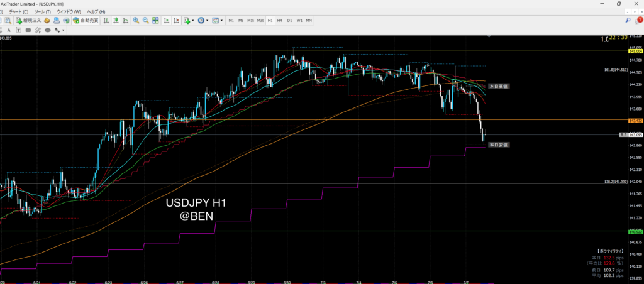
Task: Click the chart shift triangle marker
Action: point(487,37)
